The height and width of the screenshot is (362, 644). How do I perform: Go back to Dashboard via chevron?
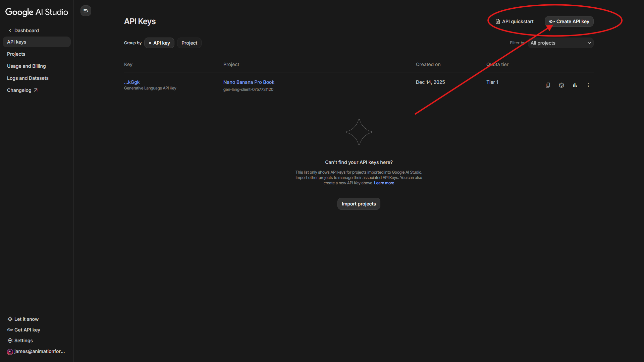[x=10, y=31]
